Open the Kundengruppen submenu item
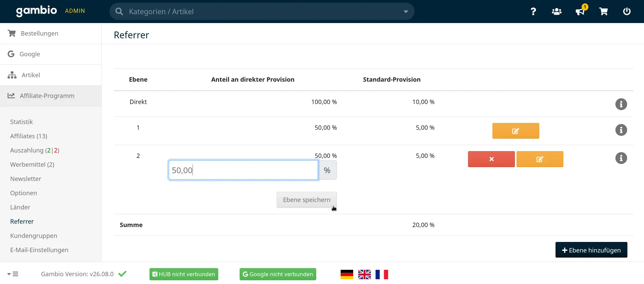Screen dimensions: 644x284 click(x=34, y=236)
